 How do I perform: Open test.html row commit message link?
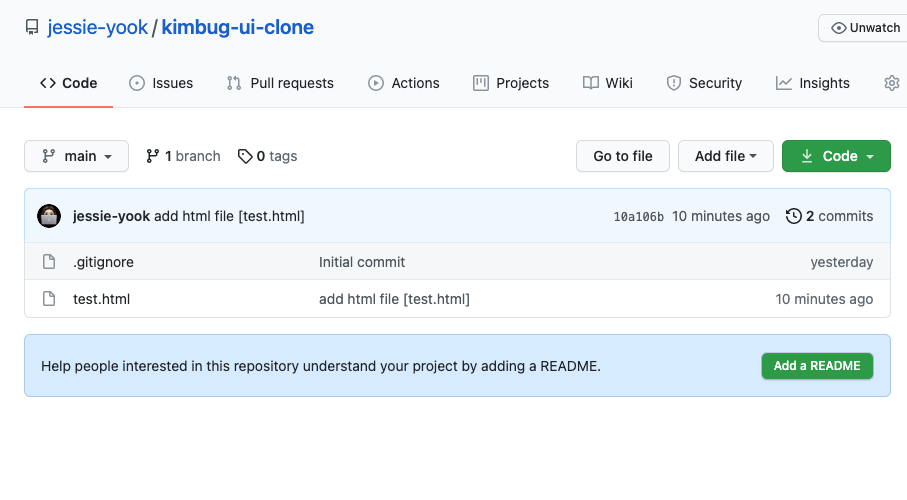tap(394, 299)
